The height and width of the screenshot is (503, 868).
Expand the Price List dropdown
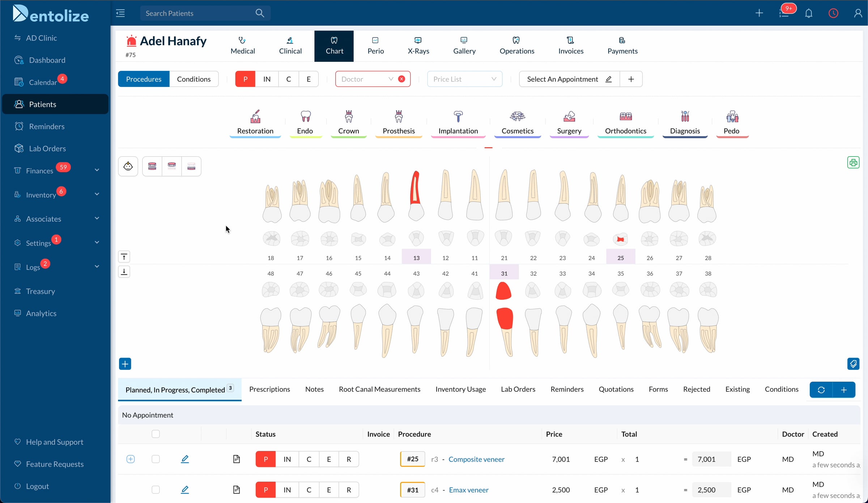click(465, 79)
